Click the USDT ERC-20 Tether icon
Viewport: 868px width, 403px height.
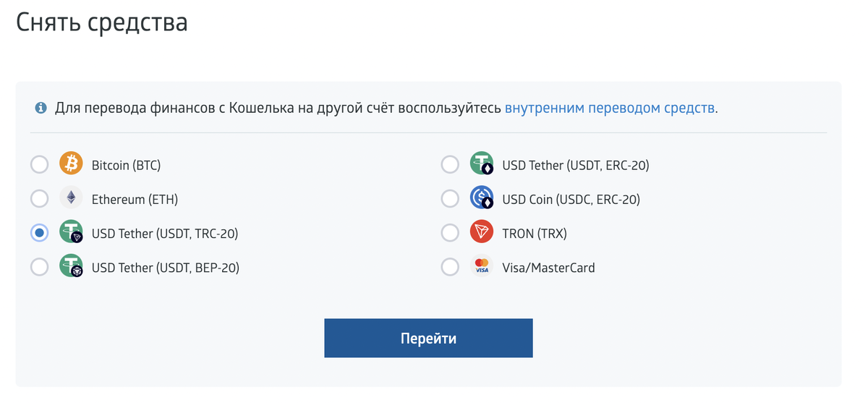[x=481, y=164]
